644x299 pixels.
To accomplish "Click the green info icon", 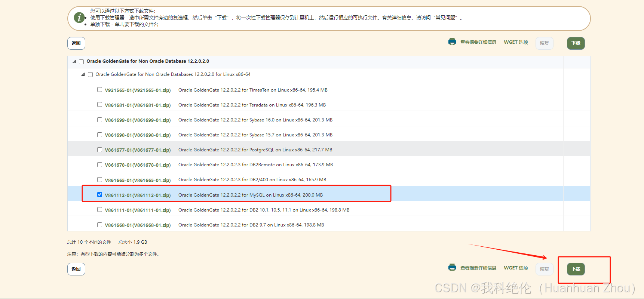I will coord(79,18).
